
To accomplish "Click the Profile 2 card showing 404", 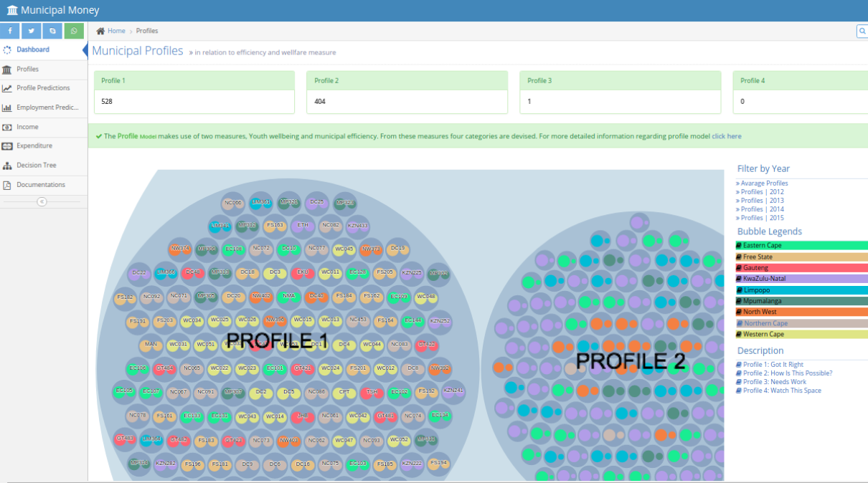I will pos(407,92).
